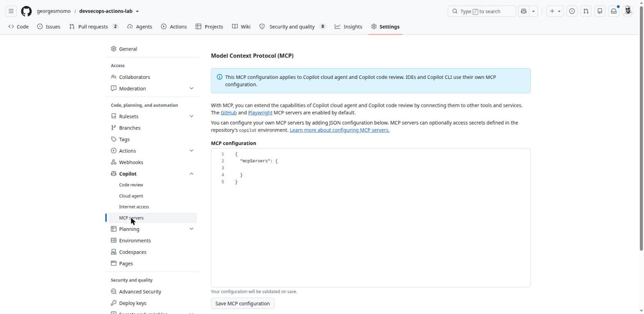Follow the GitHub MCP server link
The width and height of the screenshot is (644, 314).
[x=228, y=113]
